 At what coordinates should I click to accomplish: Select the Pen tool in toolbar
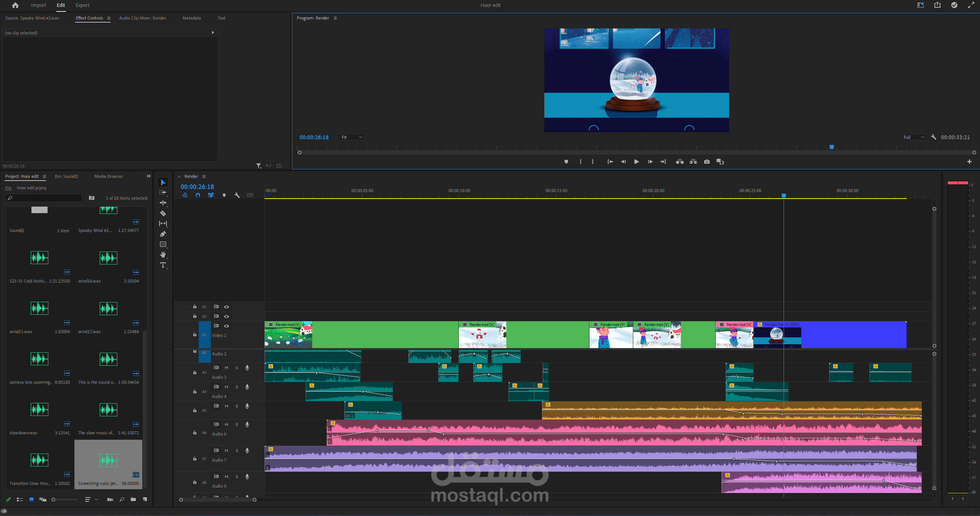163,234
